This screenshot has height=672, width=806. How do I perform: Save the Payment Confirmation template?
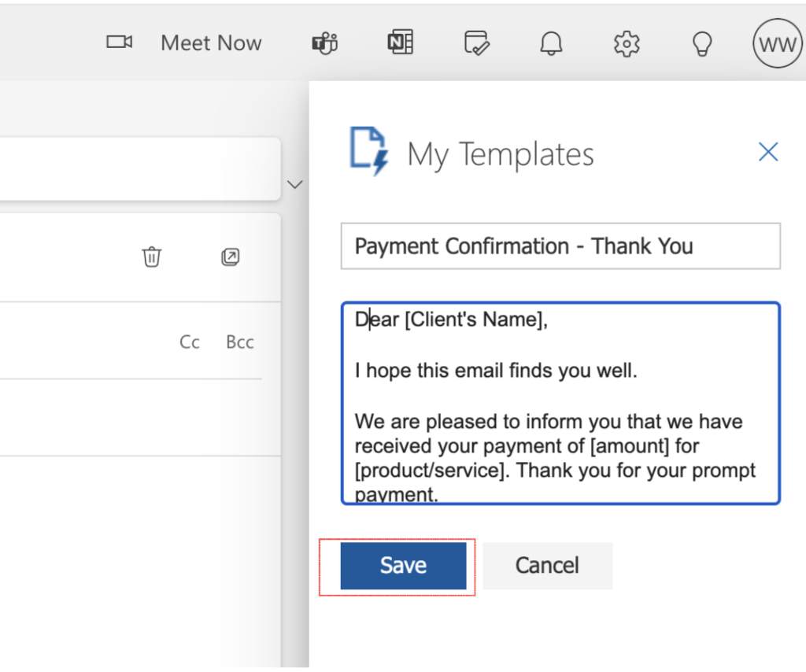pos(404,565)
